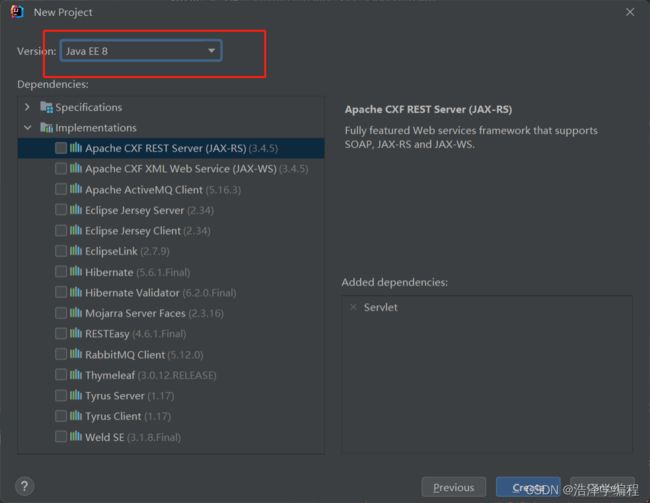Select the Hibernate Validator row text
This screenshot has height=503, width=650.
(160, 293)
